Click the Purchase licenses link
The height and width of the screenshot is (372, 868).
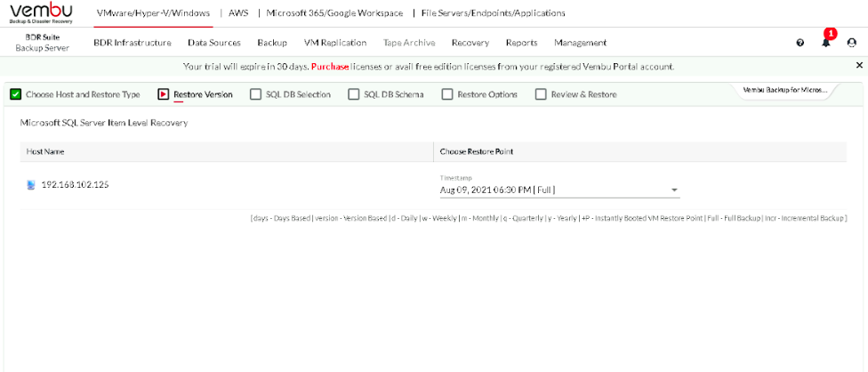pyautogui.click(x=330, y=67)
